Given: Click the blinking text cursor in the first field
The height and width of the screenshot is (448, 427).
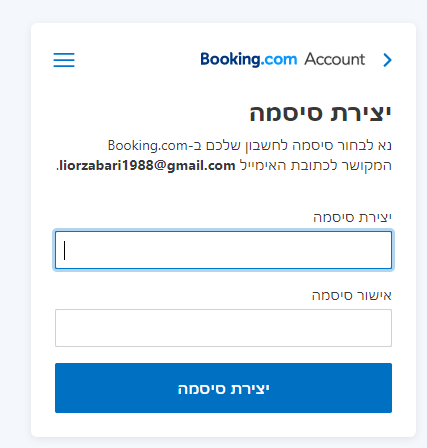Looking at the screenshot, I should 65,250.
